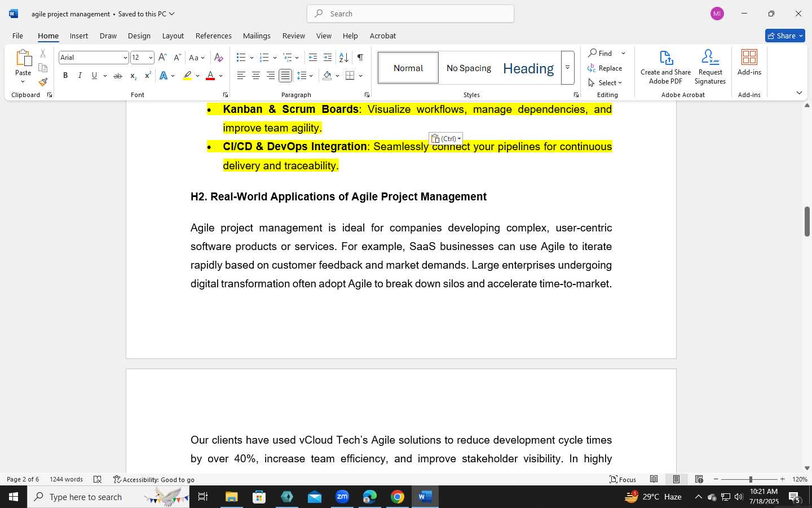The image size is (812, 508).
Task: Expand bullet list options arrow
Action: pos(251,58)
